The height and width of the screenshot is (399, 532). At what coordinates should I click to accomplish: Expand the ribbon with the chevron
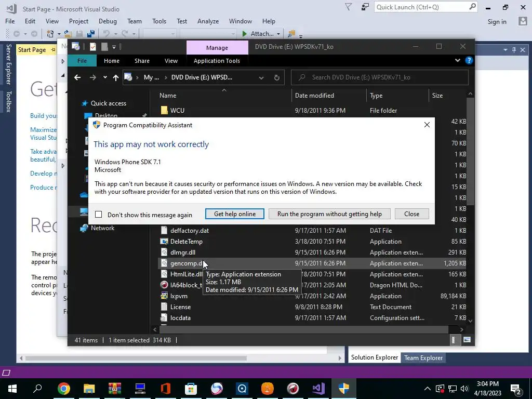[457, 60]
